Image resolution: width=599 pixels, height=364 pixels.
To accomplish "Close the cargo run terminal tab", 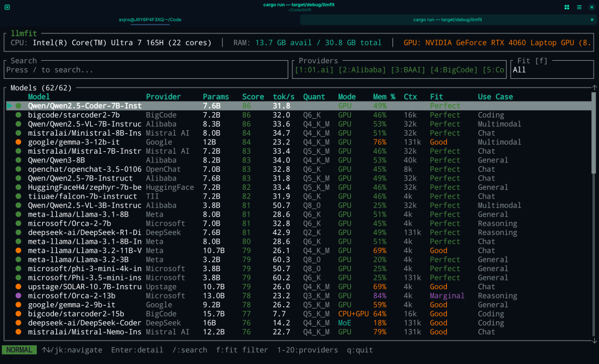I will (591, 20).
